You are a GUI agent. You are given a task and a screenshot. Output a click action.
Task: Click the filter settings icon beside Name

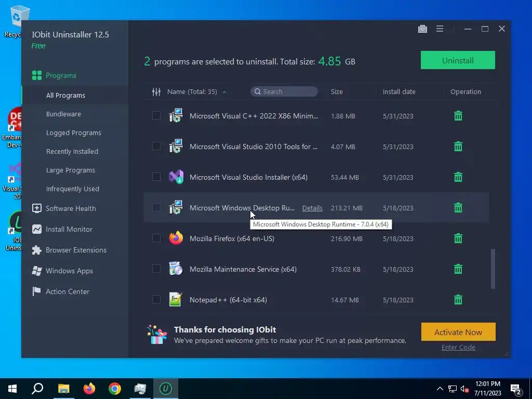[x=156, y=91]
